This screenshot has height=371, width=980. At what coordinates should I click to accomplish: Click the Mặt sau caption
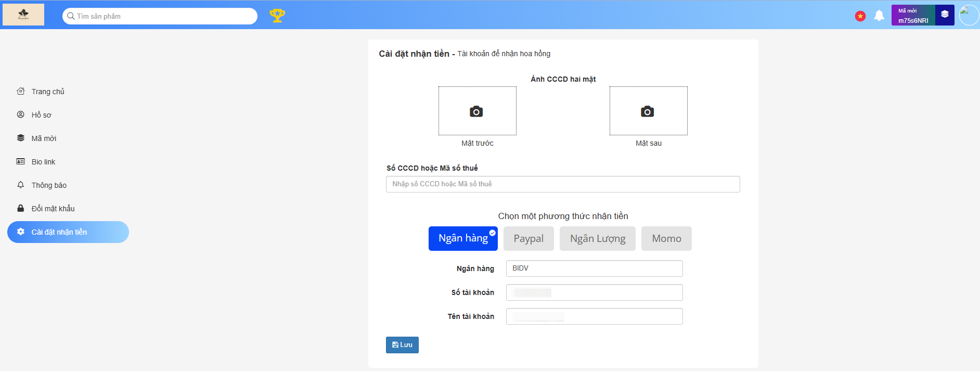point(649,143)
